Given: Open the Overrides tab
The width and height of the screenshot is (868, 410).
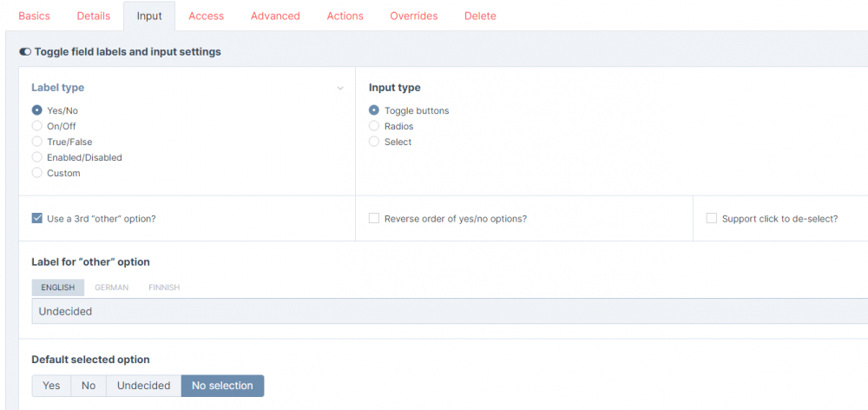Looking at the screenshot, I should click(x=413, y=16).
